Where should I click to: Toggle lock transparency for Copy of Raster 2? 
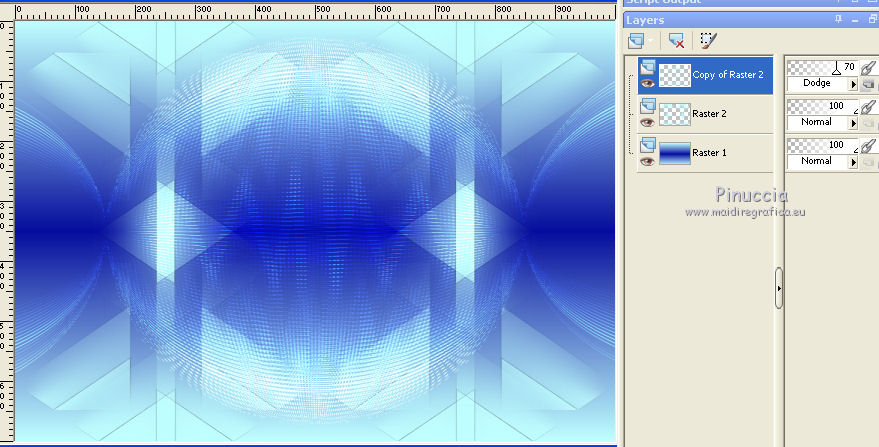(x=868, y=84)
